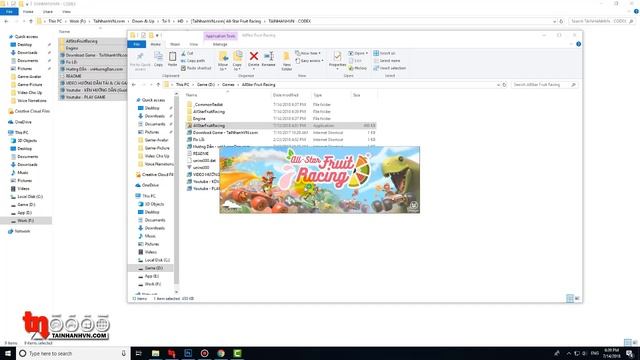Click Copy path in the Clipboard group
Image resolution: width=640 pixels, height=360 pixels.
193,61
